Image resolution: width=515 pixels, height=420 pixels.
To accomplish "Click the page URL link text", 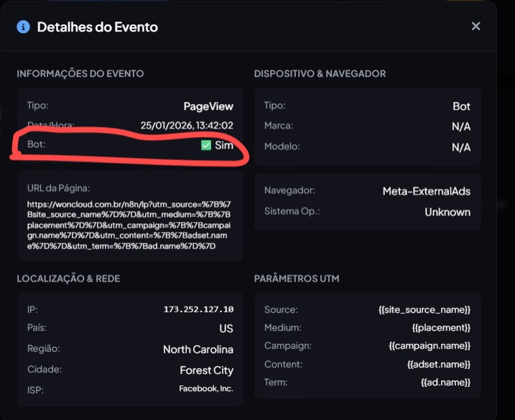I will pos(129,225).
